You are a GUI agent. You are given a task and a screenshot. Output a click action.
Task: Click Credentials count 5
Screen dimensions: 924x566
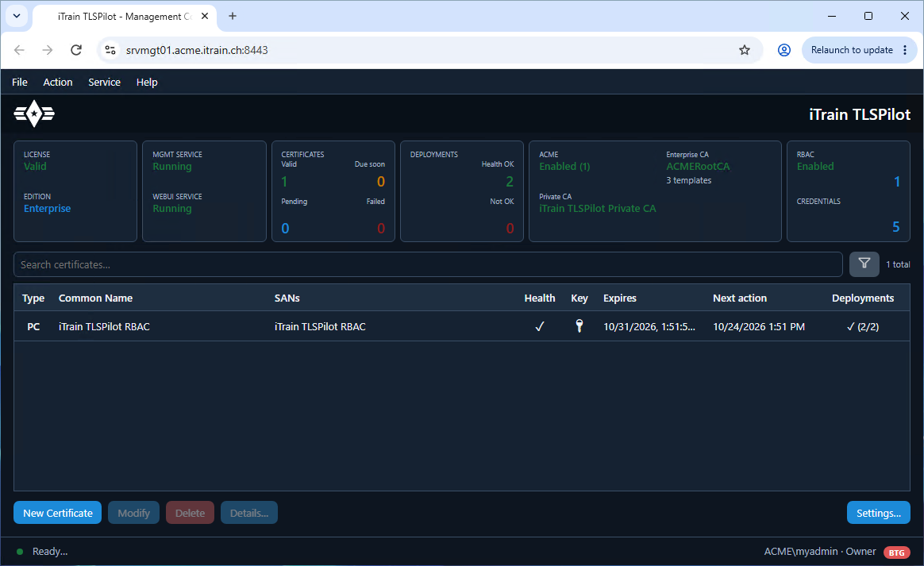895,227
